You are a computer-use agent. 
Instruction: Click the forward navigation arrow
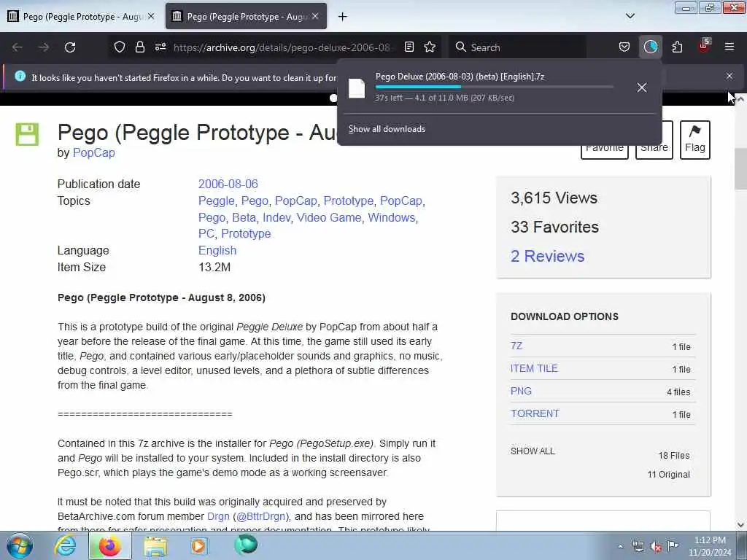(x=43, y=47)
